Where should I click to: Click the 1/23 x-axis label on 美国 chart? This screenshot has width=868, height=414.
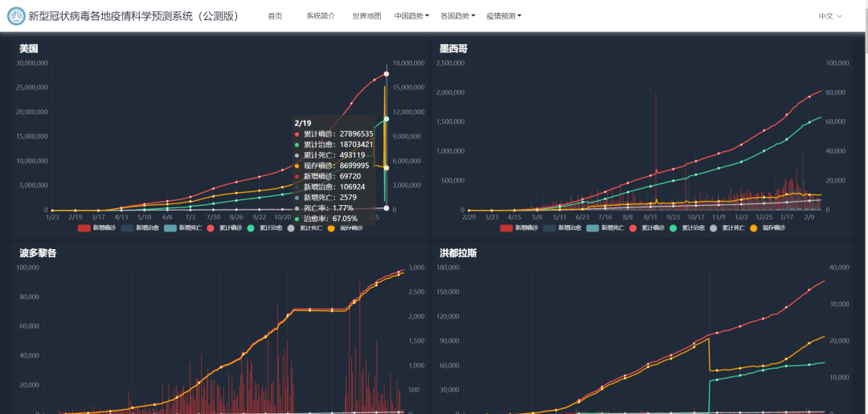pos(52,218)
